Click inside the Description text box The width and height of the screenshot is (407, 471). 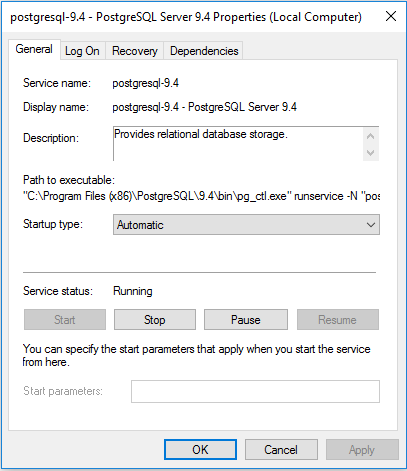point(238,143)
